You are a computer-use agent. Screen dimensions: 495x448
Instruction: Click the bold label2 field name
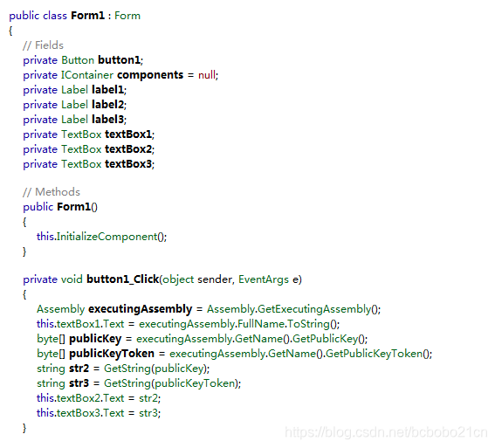pyautogui.click(x=107, y=105)
